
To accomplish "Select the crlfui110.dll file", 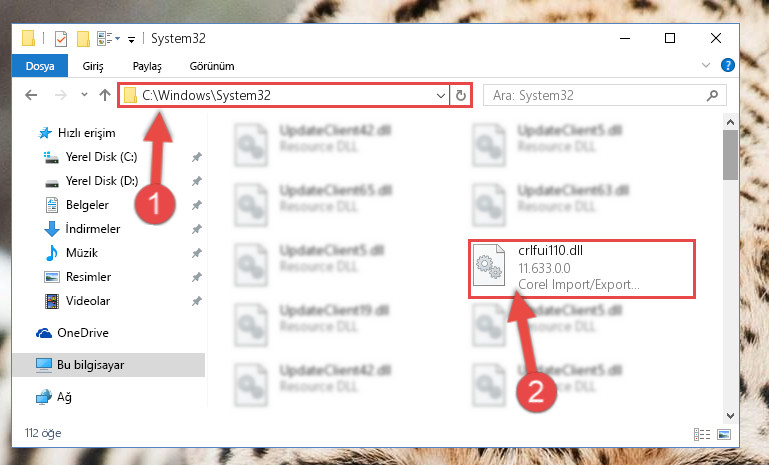I will tap(582, 268).
